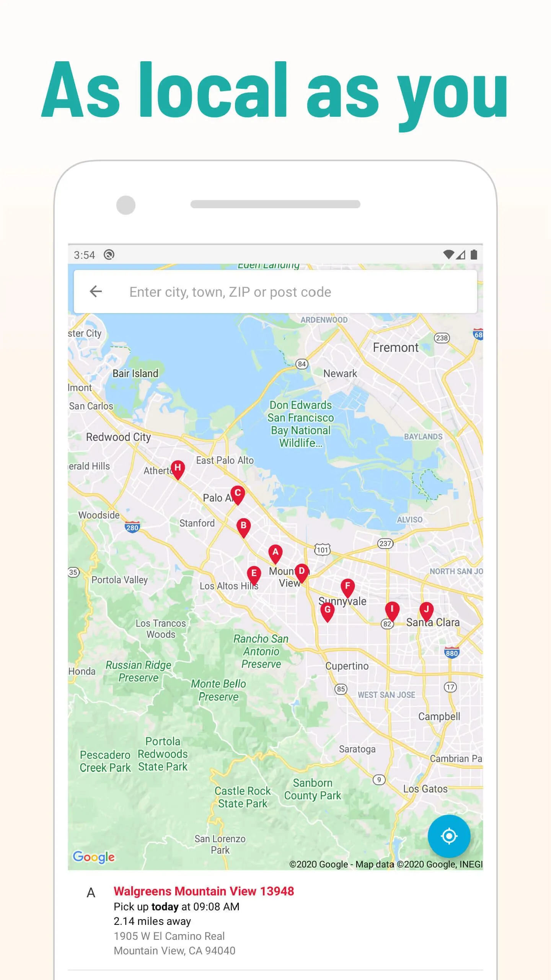Tap status bar notification circle icon
551x980 pixels.
click(109, 255)
